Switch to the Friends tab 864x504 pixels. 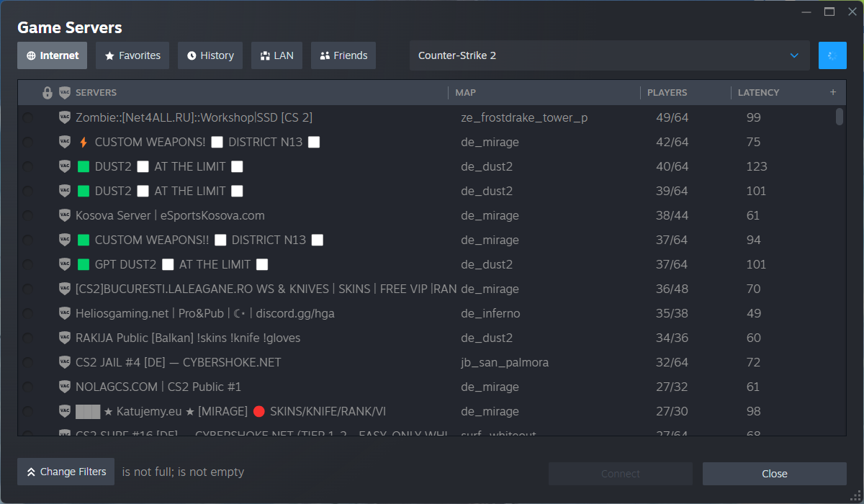pos(343,55)
